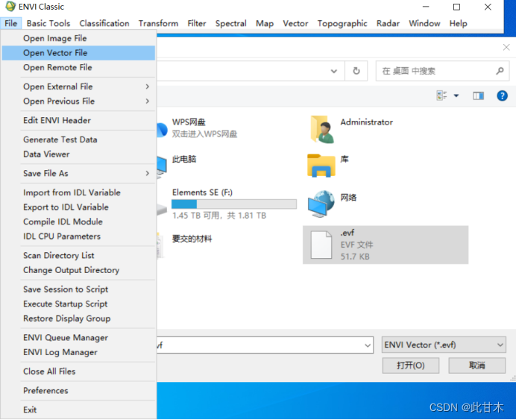Select Save Session to Script

point(78,289)
